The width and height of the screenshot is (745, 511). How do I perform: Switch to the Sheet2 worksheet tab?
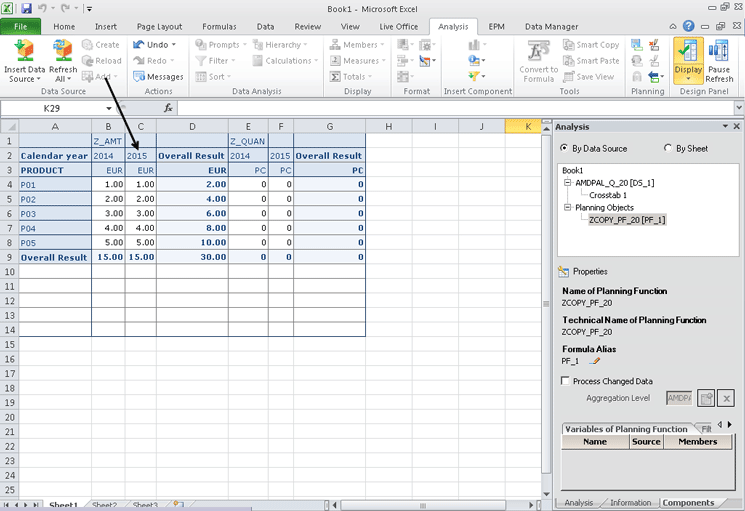pos(103,505)
